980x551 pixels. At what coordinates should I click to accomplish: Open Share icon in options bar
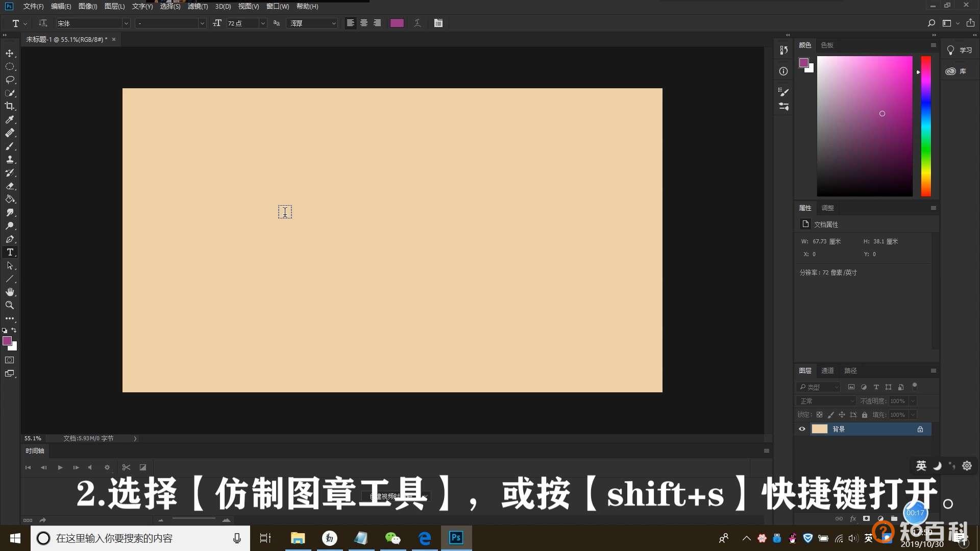pyautogui.click(x=970, y=23)
